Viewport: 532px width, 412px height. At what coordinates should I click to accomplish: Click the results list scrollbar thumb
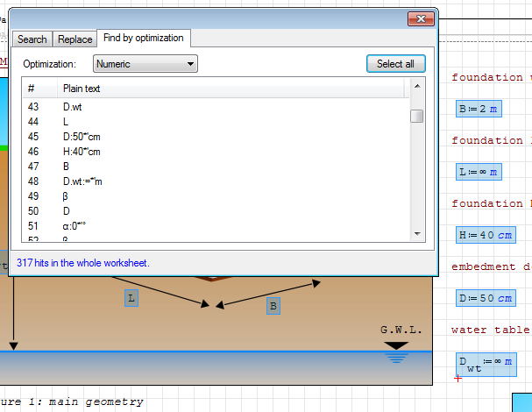(x=417, y=117)
